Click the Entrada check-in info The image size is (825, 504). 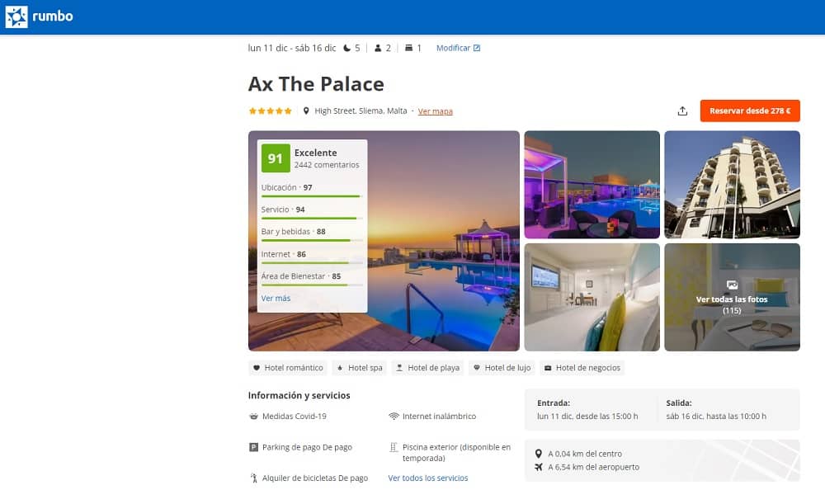(x=587, y=410)
